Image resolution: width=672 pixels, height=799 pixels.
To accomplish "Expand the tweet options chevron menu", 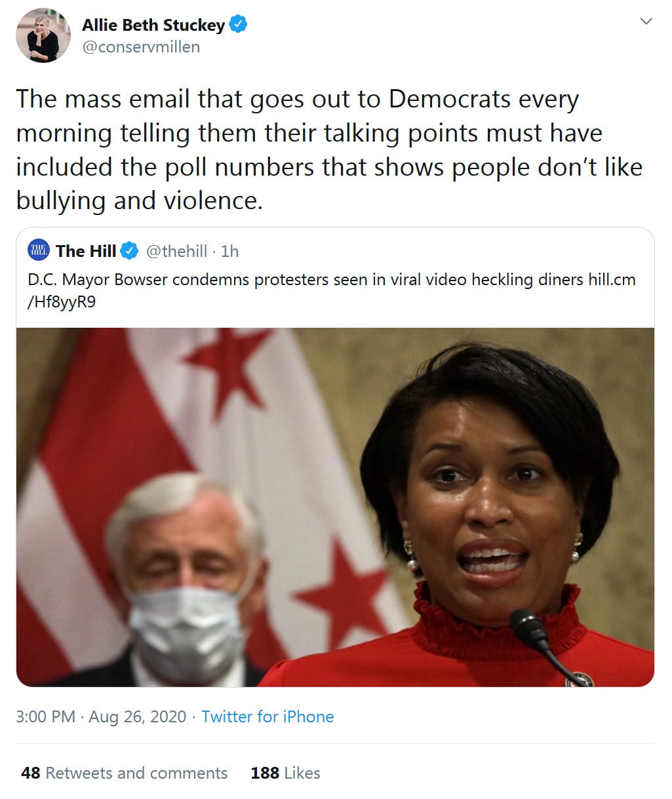I will pos(646,22).
